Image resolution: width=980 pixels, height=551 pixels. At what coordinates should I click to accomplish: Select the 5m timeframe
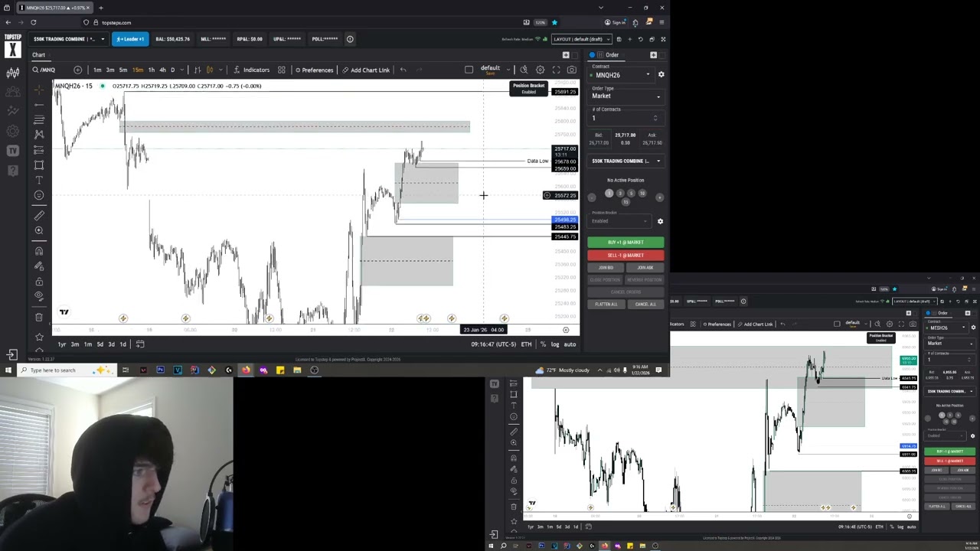pos(122,70)
